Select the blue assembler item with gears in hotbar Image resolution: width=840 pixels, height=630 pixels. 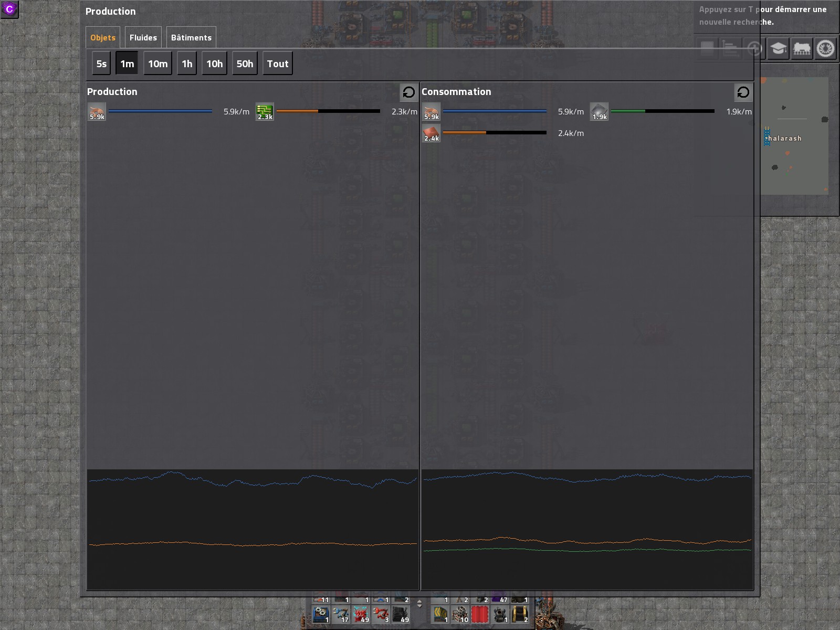coord(320,614)
